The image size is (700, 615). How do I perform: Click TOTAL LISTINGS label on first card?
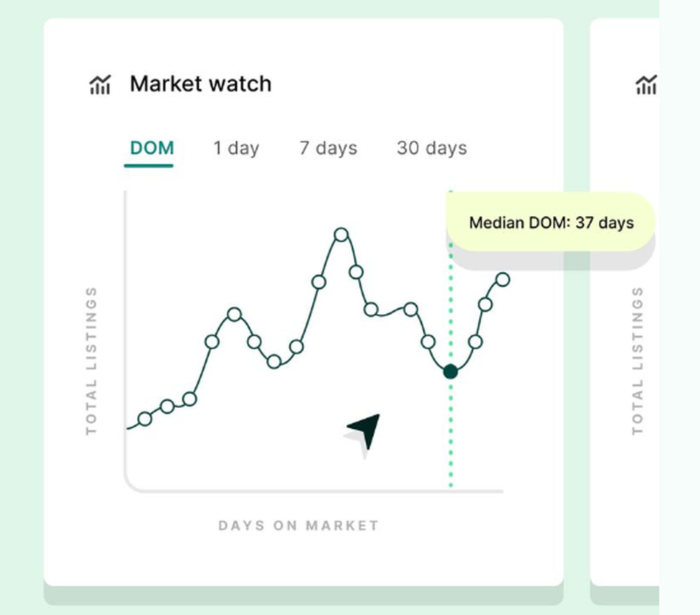click(91, 360)
